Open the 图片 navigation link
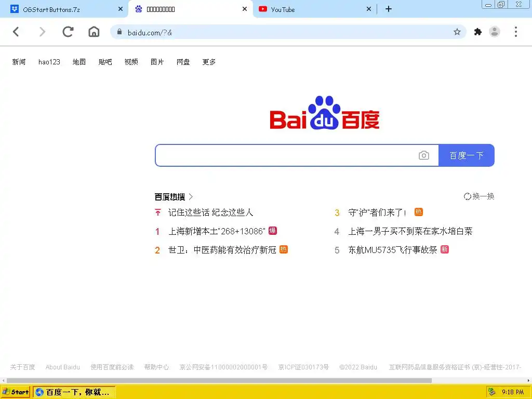Viewport: 532px width, 399px height. (x=157, y=62)
